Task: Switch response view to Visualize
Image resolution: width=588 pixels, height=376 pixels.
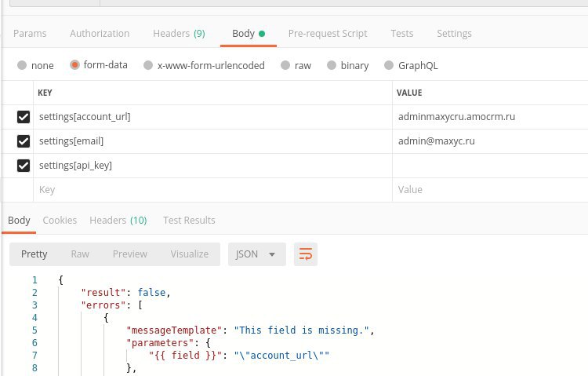Action: tap(190, 254)
